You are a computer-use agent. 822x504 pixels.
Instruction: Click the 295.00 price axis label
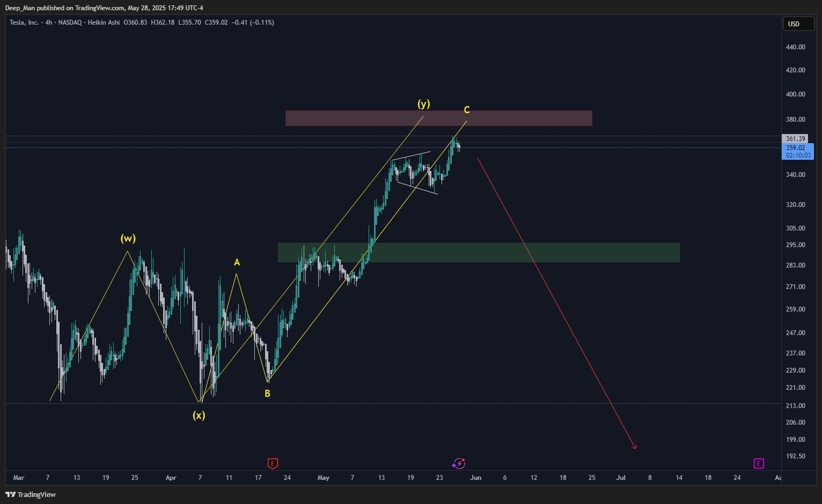click(795, 245)
